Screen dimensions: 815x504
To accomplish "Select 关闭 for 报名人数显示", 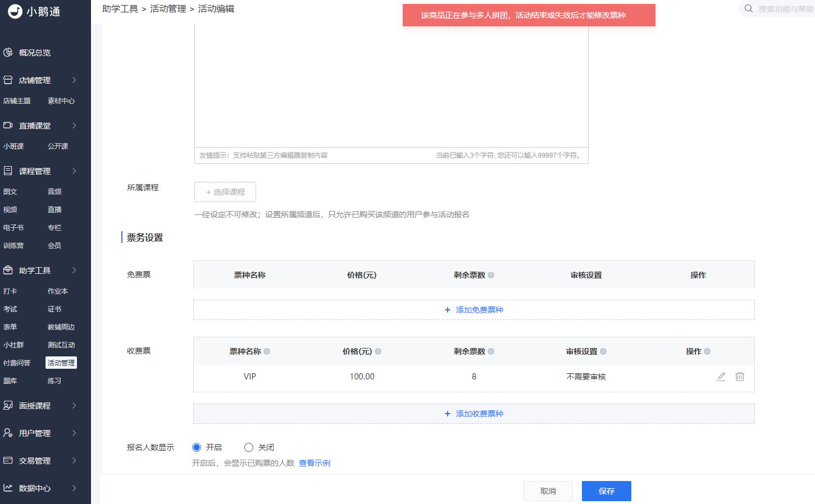I will click(x=249, y=447).
